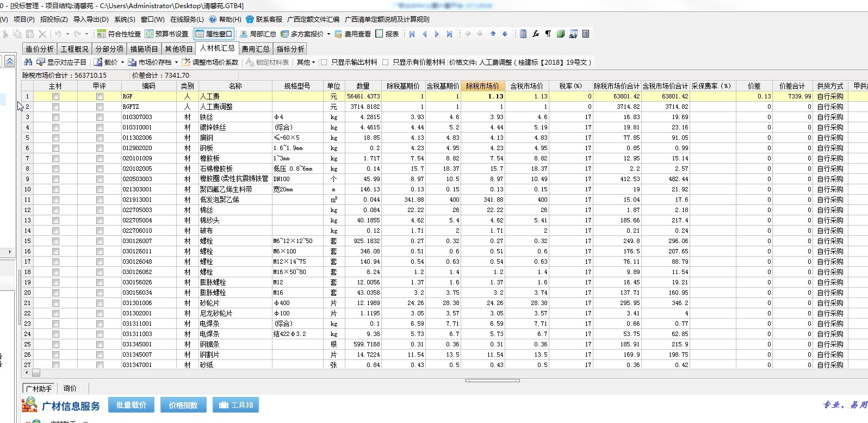868x423 pixels.
Task: Select the 除税市场价 cell 1.13 for 人工费
Action: (x=482, y=96)
